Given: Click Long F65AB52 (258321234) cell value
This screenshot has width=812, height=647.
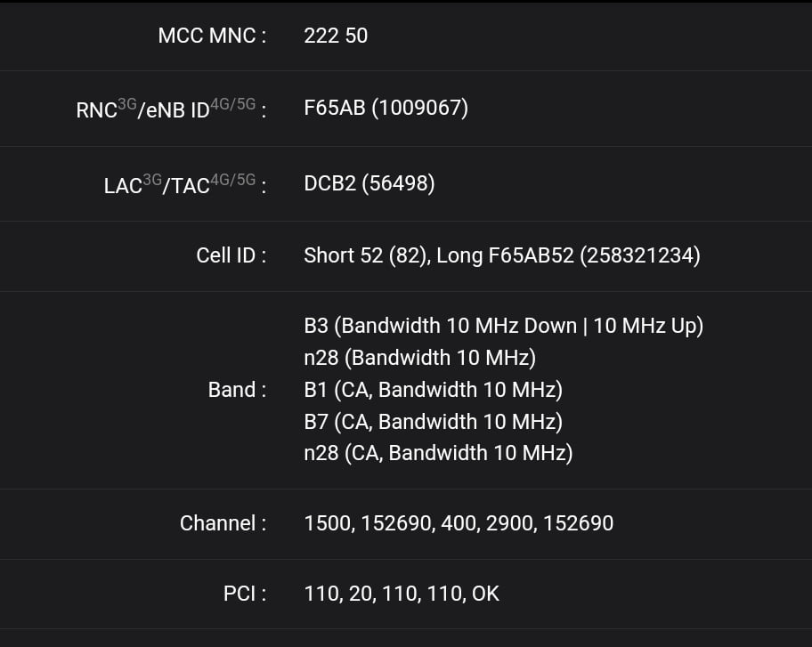Looking at the screenshot, I should (x=568, y=255).
